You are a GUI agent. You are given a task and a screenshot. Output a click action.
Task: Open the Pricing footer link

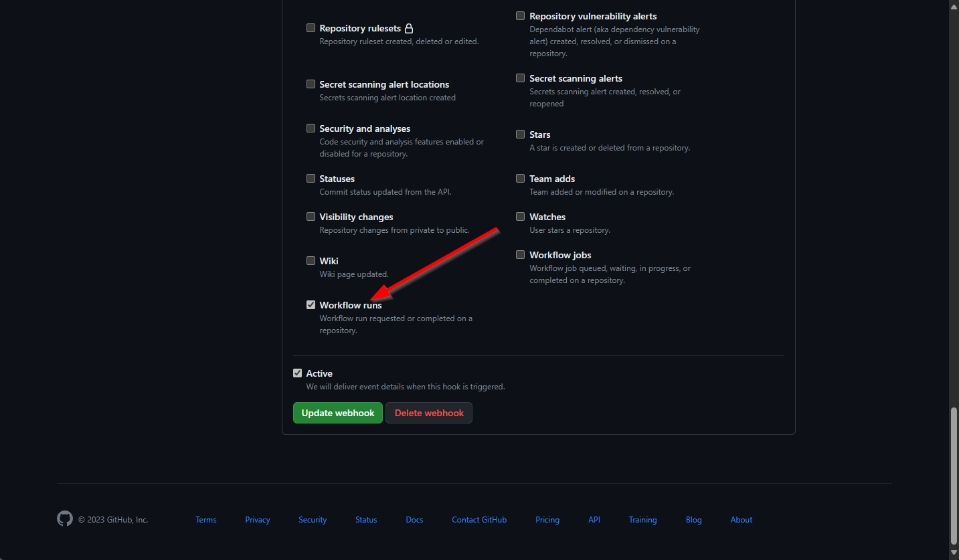[547, 520]
